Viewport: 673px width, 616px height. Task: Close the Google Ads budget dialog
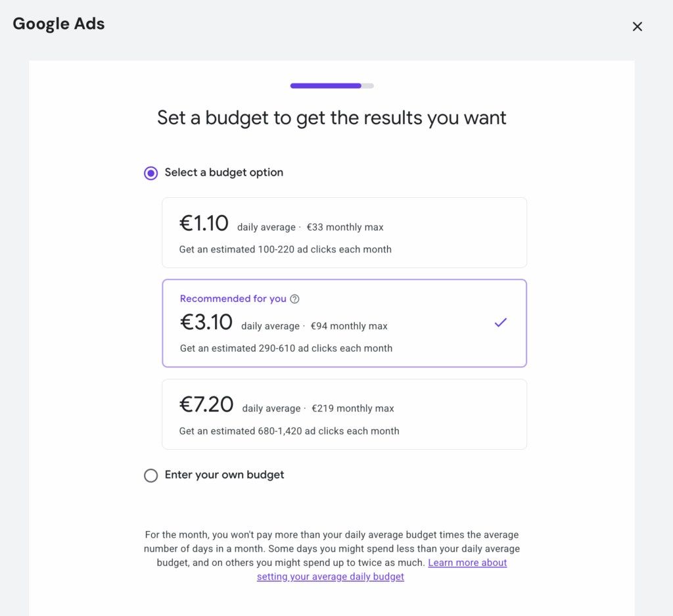point(637,26)
